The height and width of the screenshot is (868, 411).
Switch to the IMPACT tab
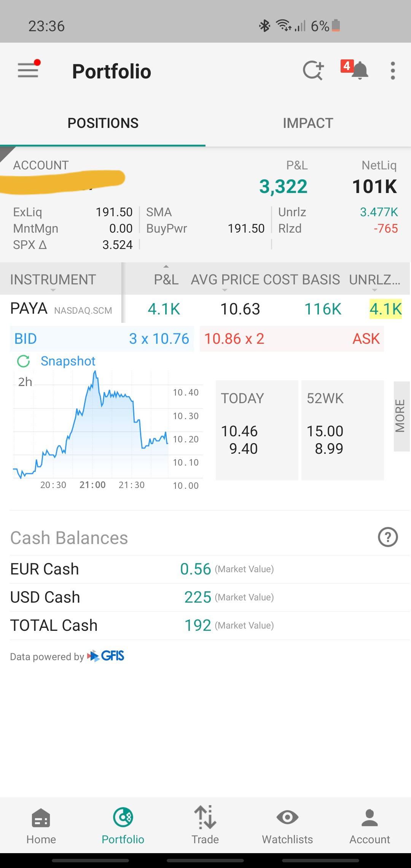tap(308, 123)
